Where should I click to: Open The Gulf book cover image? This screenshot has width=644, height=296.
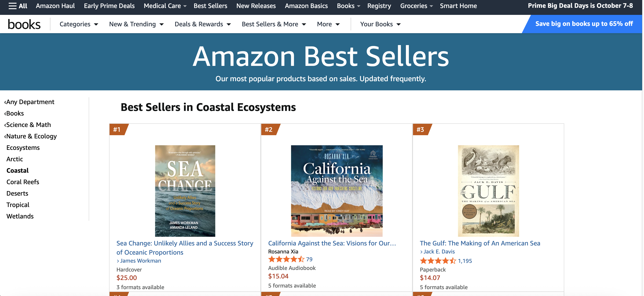488,191
